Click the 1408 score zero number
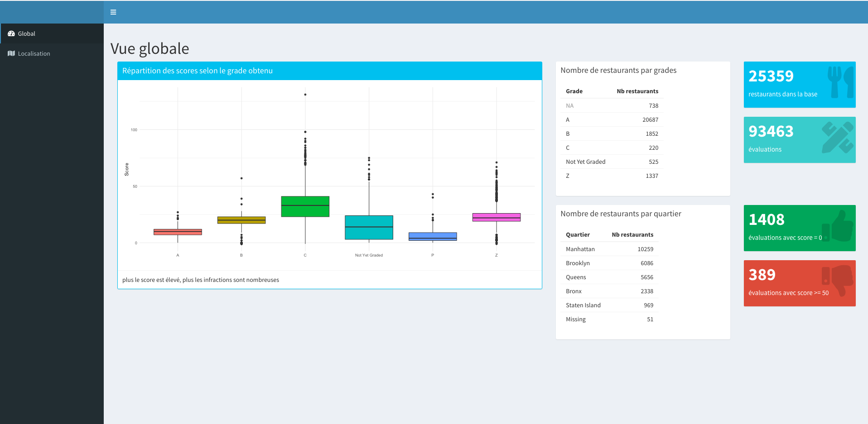The height and width of the screenshot is (424, 868). click(x=767, y=219)
